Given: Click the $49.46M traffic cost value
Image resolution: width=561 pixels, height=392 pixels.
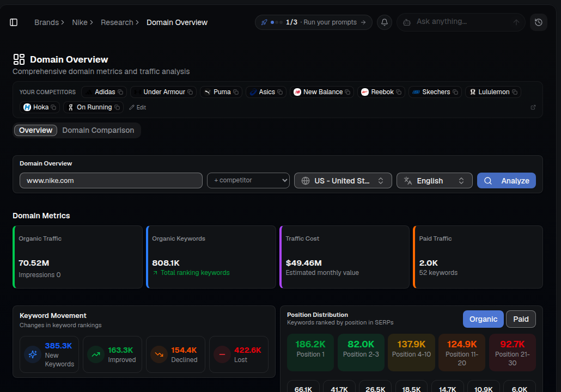Looking at the screenshot, I should coord(304,263).
